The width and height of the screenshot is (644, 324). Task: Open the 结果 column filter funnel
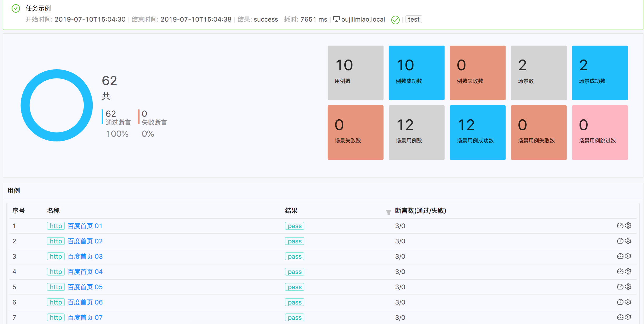pos(388,212)
